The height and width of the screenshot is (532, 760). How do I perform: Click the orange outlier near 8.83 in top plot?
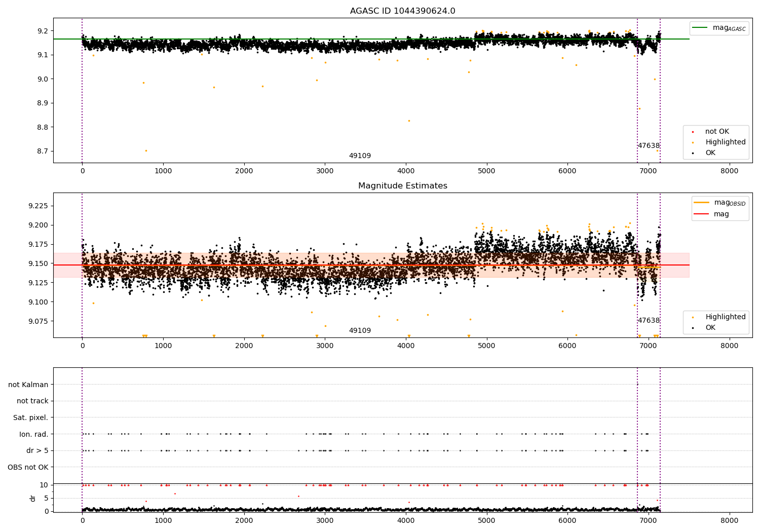[409, 121]
